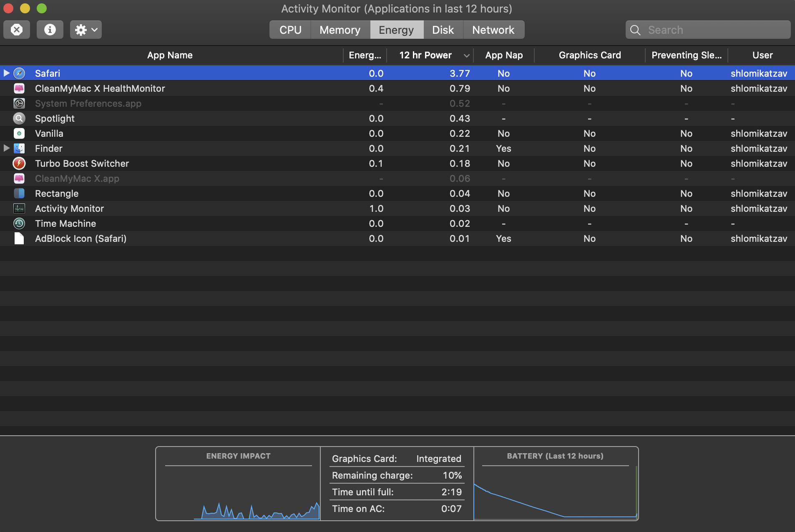Select the Energy tab
Image resolution: width=795 pixels, height=532 pixels.
[x=396, y=30]
